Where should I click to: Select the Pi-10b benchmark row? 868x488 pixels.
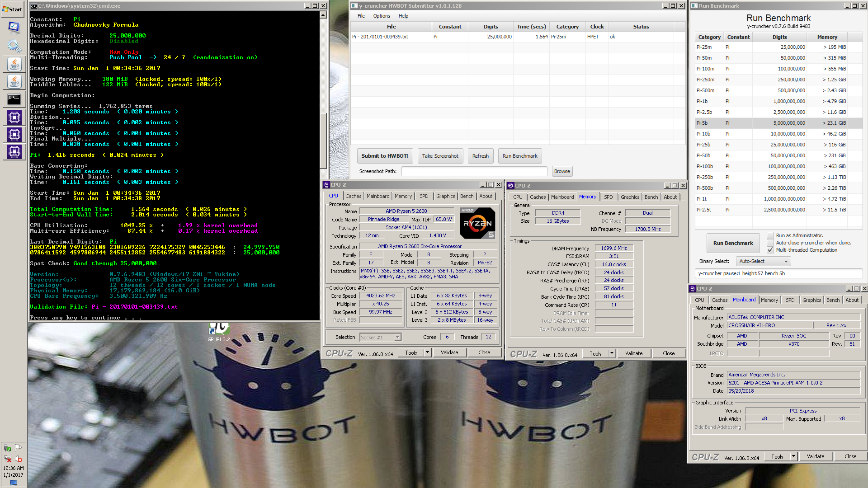pyautogui.click(x=778, y=134)
